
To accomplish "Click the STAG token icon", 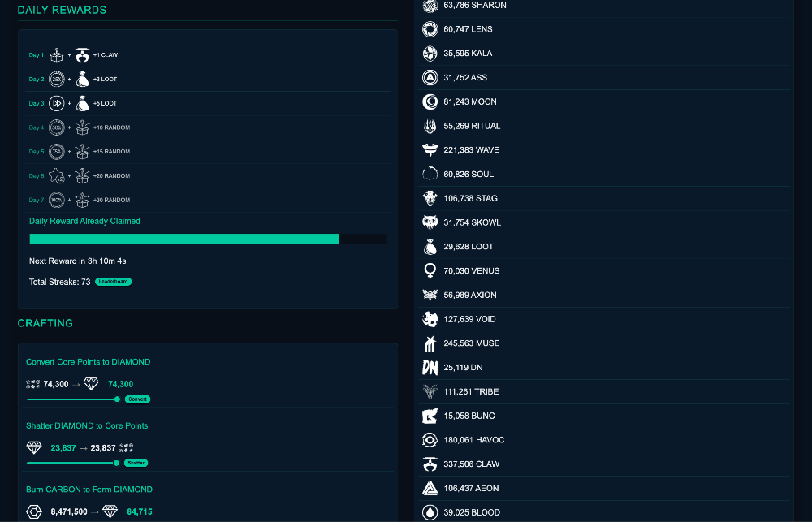I will (x=430, y=198).
